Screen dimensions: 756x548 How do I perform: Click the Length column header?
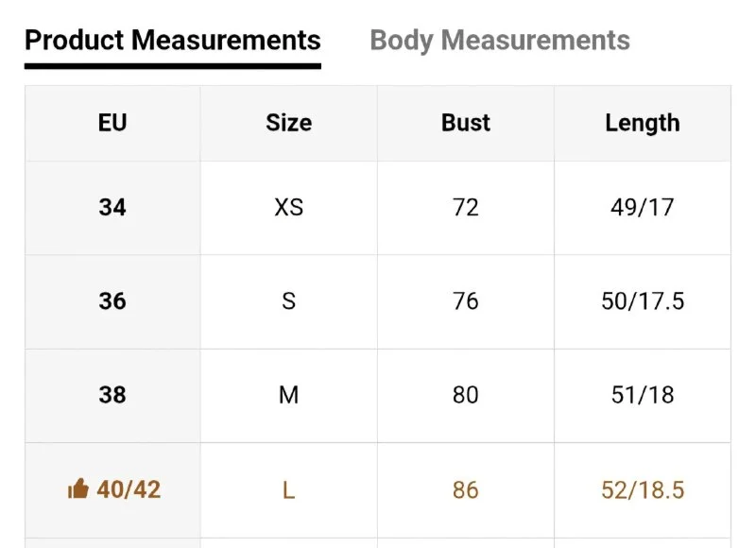pos(643,123)
